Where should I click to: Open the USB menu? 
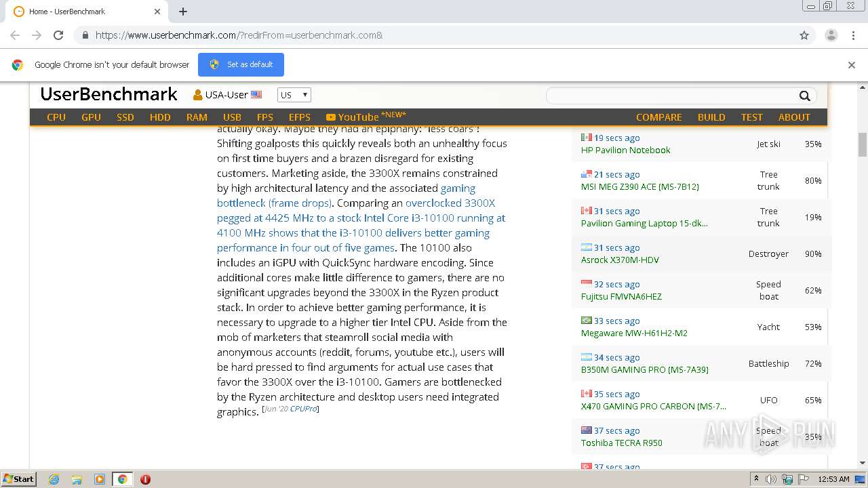[x=232, y=117]
